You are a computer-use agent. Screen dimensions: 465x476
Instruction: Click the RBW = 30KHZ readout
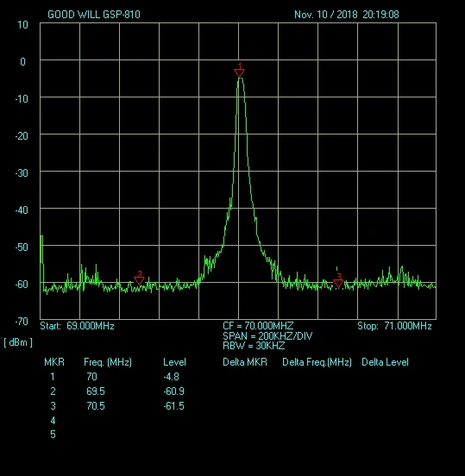(x=254, y=346)
